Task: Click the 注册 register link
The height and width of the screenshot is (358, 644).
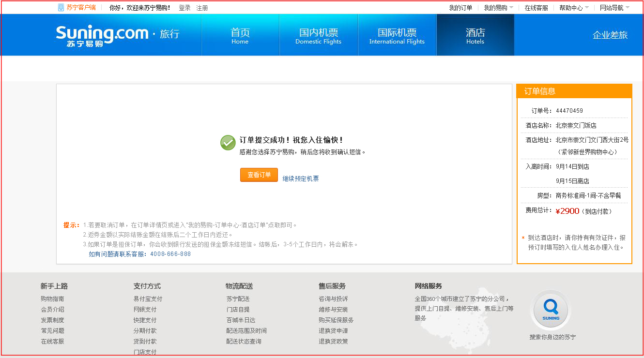Action: click(202, 8)
